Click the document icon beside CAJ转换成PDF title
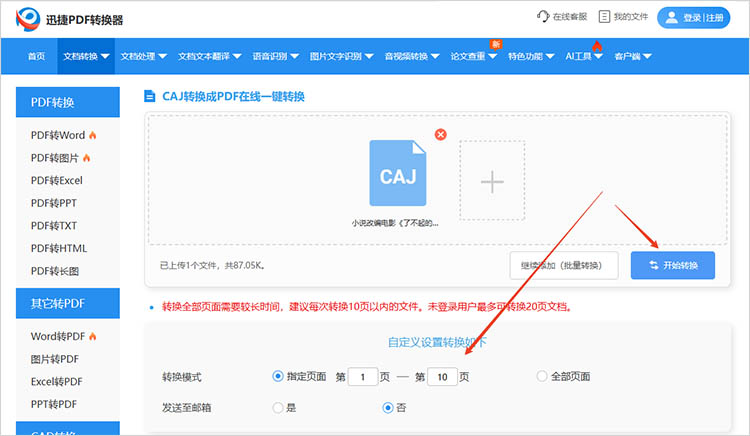This screenshot has height=436, width=750. point(150,96)
